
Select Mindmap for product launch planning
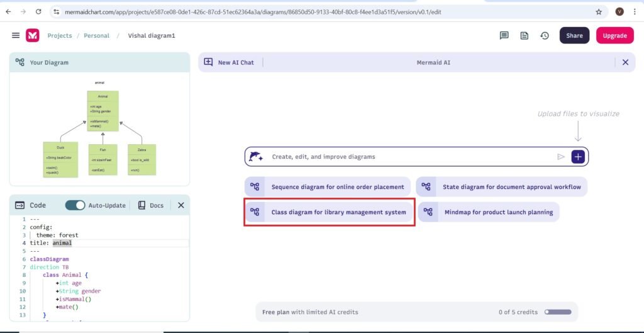click(488, 212)
